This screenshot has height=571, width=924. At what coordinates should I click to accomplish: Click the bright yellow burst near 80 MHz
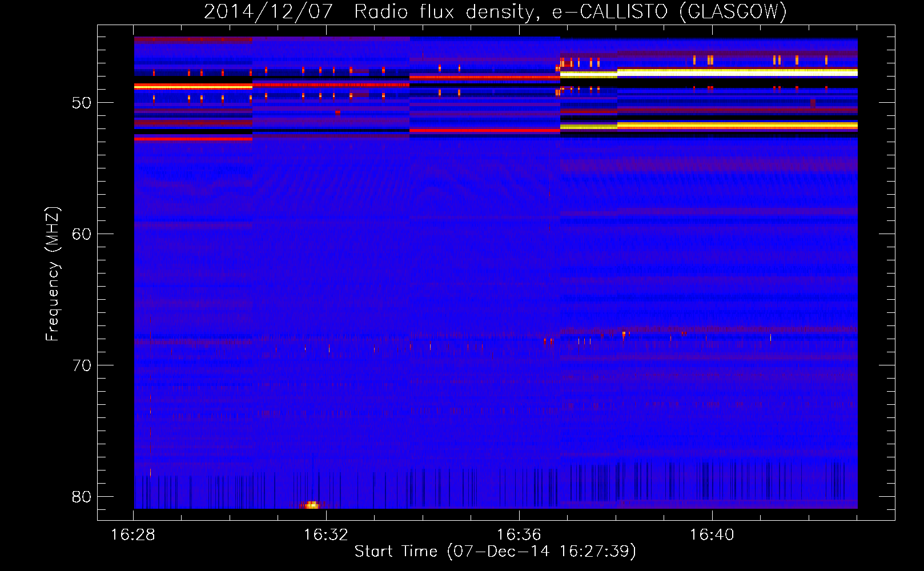tap(312, 505)
